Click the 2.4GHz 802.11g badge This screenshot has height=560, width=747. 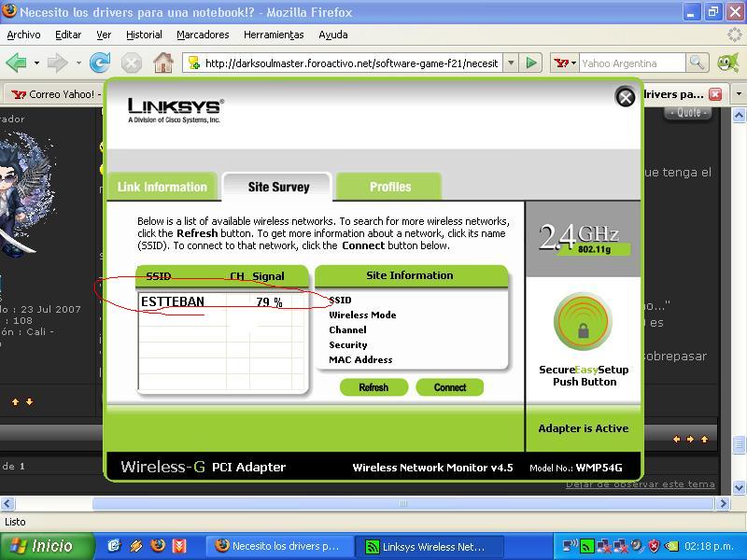[585, 238]
